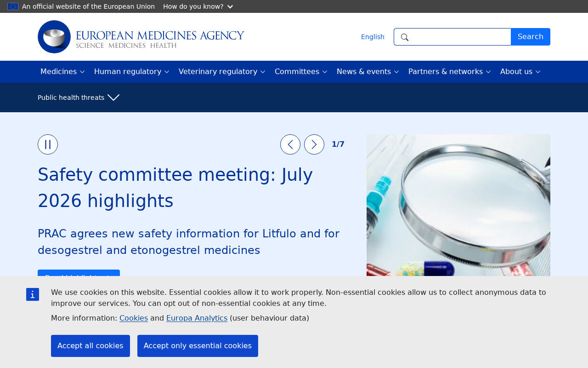This screenshot has width=588, height=368.
Task: Open the Human regulatory menu
Action: click(131, 72)
